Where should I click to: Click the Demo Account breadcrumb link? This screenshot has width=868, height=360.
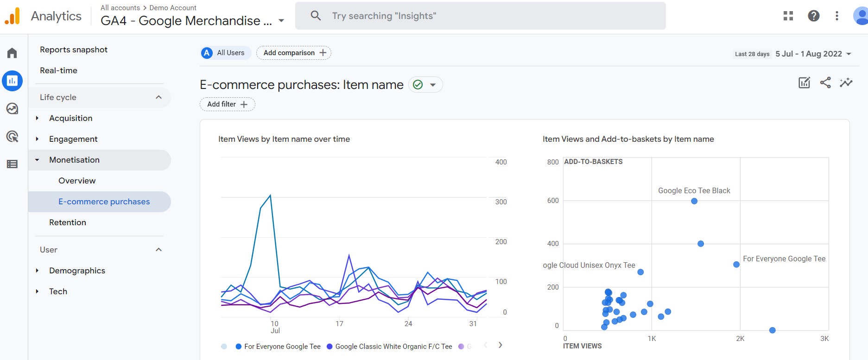tap(173, 8)
